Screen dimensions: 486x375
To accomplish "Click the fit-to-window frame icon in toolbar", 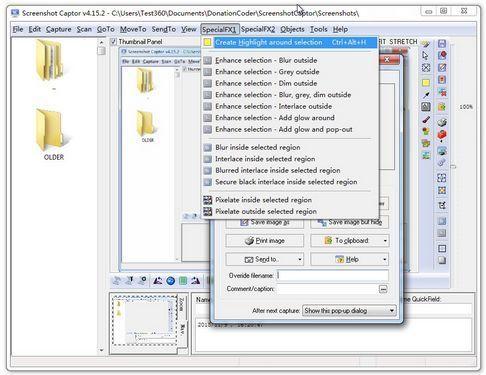I will pos(442,178).
